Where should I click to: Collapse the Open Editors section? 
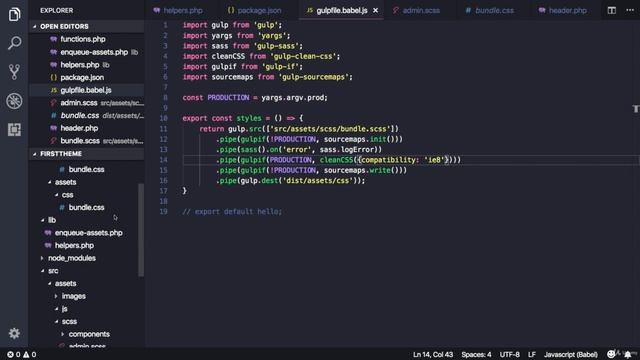tap(87, 27)
